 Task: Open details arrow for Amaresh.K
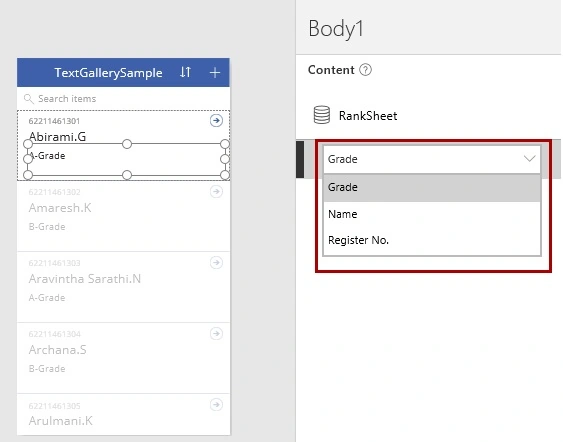216,191
